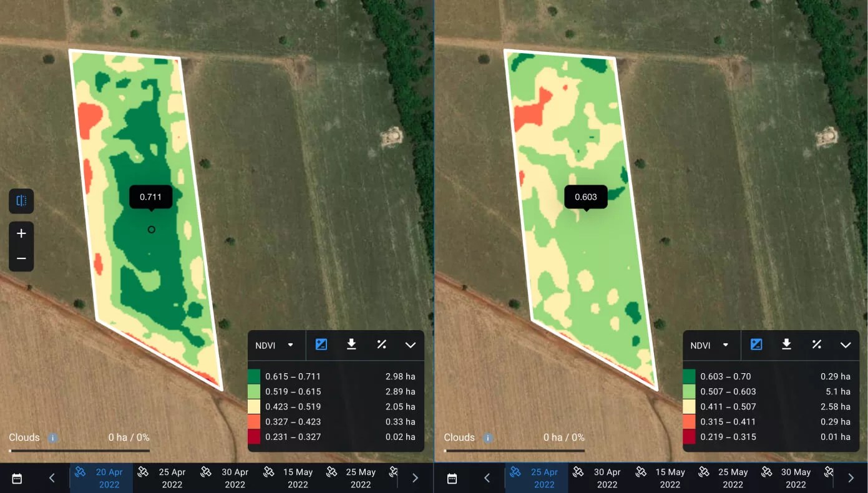868x493 pixels.
Task: Select 25 May 2022 in left timeline
Action: pos(353,478)
